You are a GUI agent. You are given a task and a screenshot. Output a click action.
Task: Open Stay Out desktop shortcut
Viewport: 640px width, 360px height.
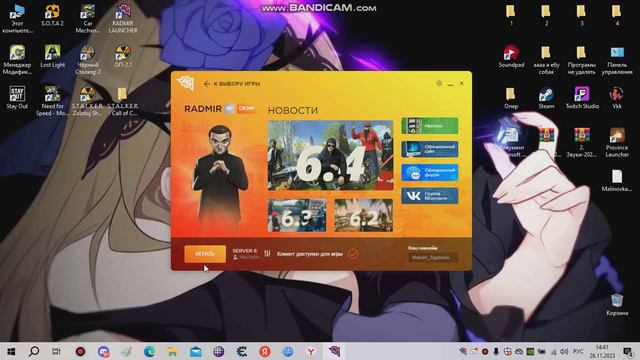[17, 98]
